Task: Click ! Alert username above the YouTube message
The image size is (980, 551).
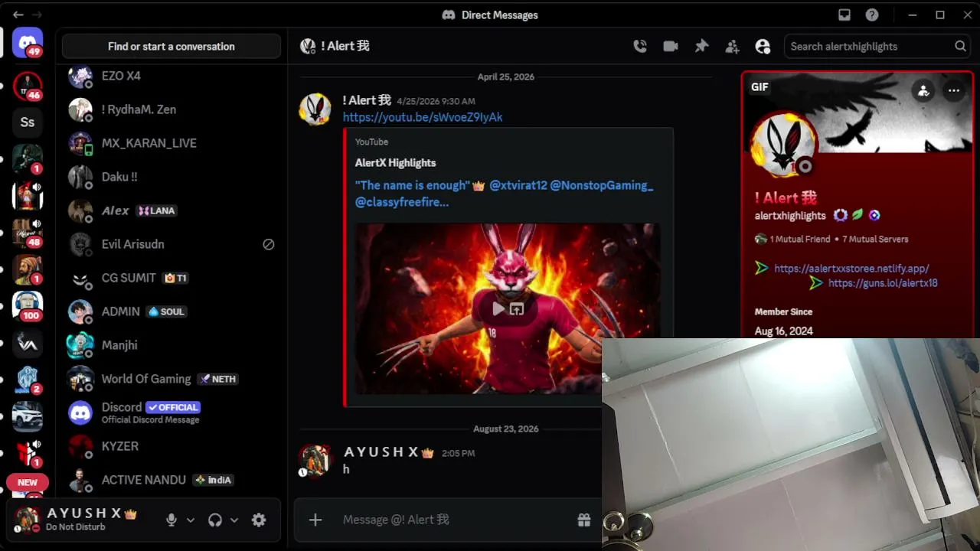Action: tap(367, 100)
